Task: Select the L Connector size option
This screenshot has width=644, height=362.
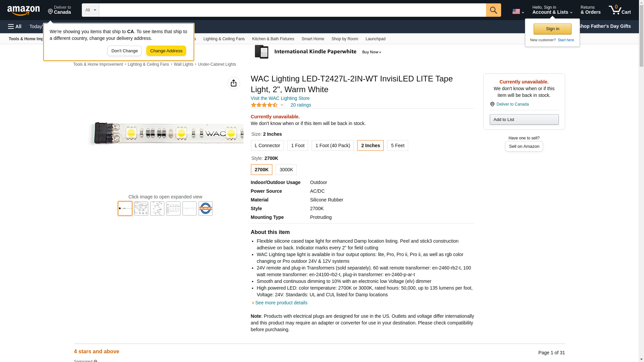Action: 267,145
